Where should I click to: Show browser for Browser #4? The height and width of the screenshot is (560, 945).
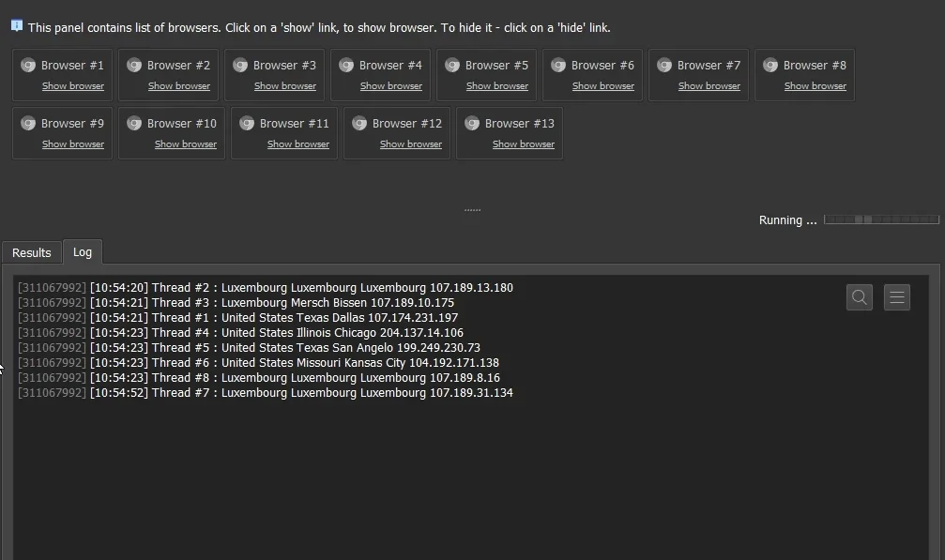[x=391, y=86]
